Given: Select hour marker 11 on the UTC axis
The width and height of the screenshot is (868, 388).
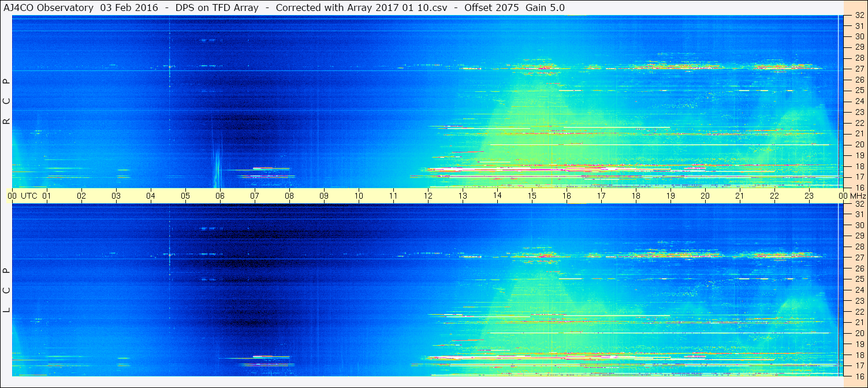Looking at the screenshot, I should [393, 196].
